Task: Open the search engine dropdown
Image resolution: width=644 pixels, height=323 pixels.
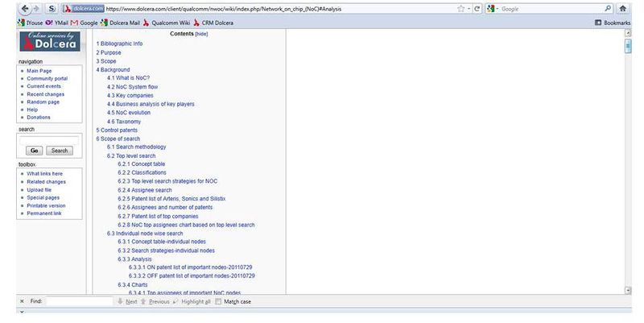Action: [x=495, y=7]
